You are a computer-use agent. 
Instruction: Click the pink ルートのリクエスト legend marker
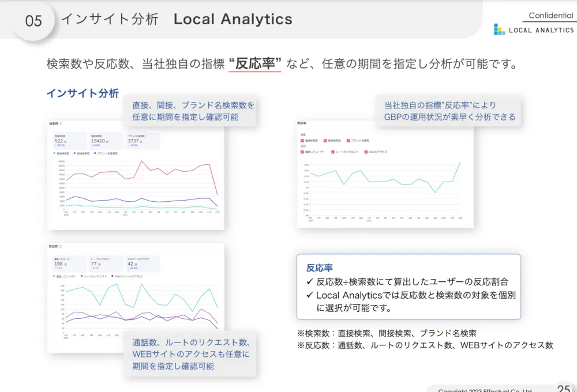click(82, 276)
